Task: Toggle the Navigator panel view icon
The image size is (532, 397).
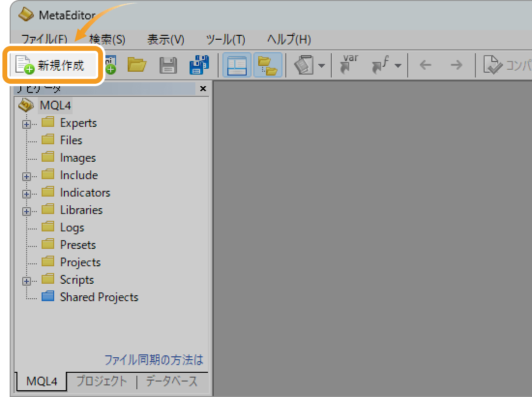Action: pos(237,65)
